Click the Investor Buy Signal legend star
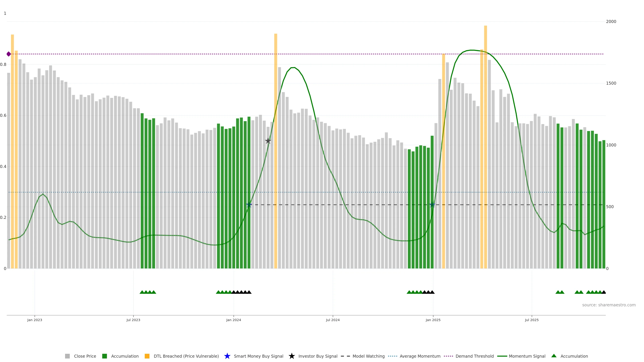Screen dimensions: 644x362 (x=291, y=356)
